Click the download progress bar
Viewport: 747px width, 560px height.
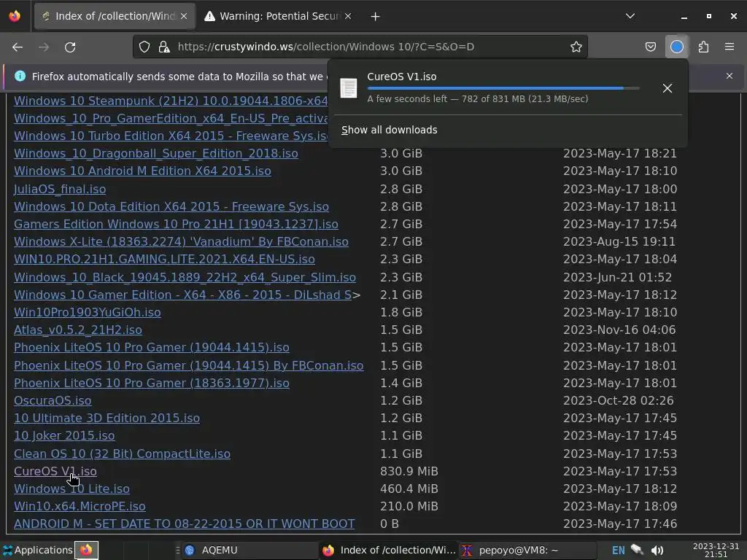click(503, 88)
